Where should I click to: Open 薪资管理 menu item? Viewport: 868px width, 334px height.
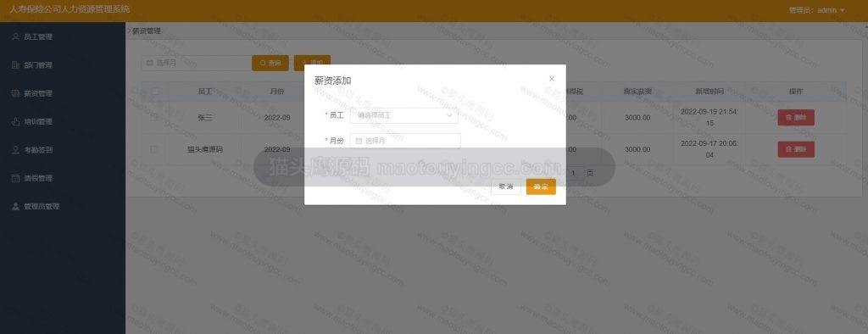(x=63, y=93)
